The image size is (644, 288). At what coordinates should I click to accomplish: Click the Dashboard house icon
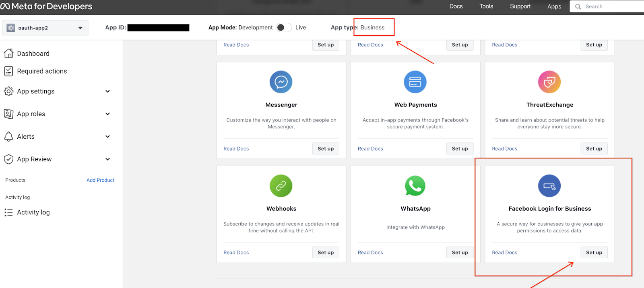click(x=8, y=53)
